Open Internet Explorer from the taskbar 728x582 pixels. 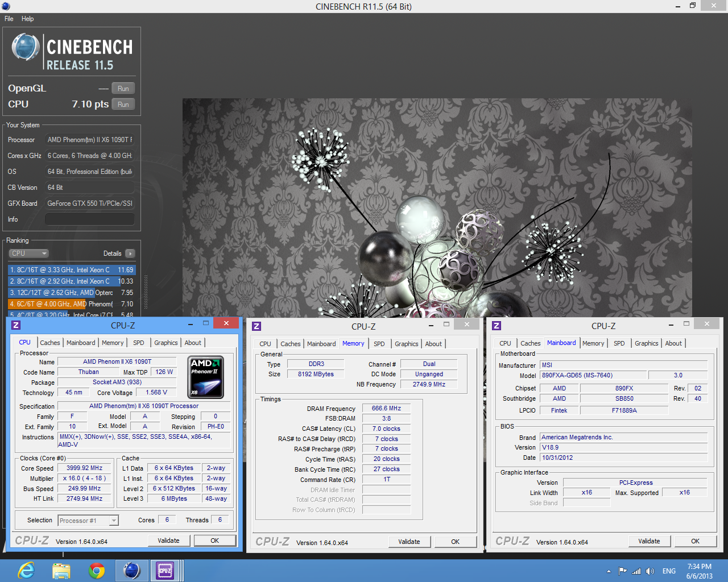pyautogui.click(x=26, y=570)
